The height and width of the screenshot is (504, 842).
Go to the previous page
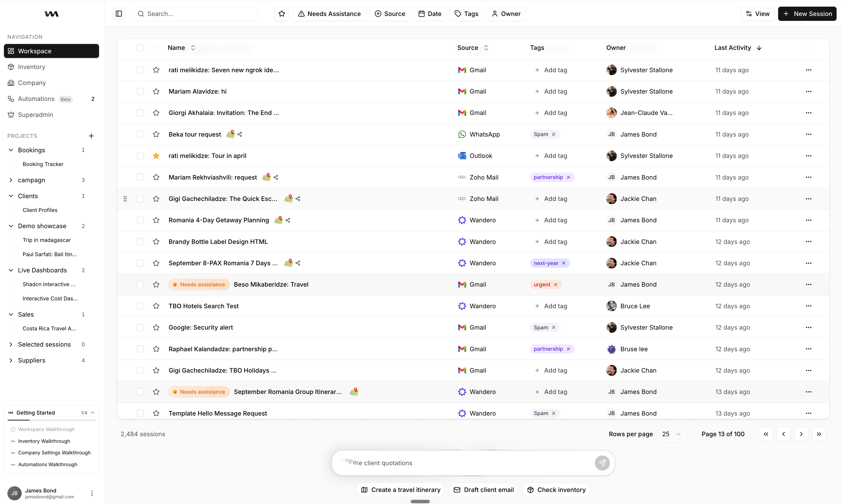pyautogui.click(x=783, y=434)
